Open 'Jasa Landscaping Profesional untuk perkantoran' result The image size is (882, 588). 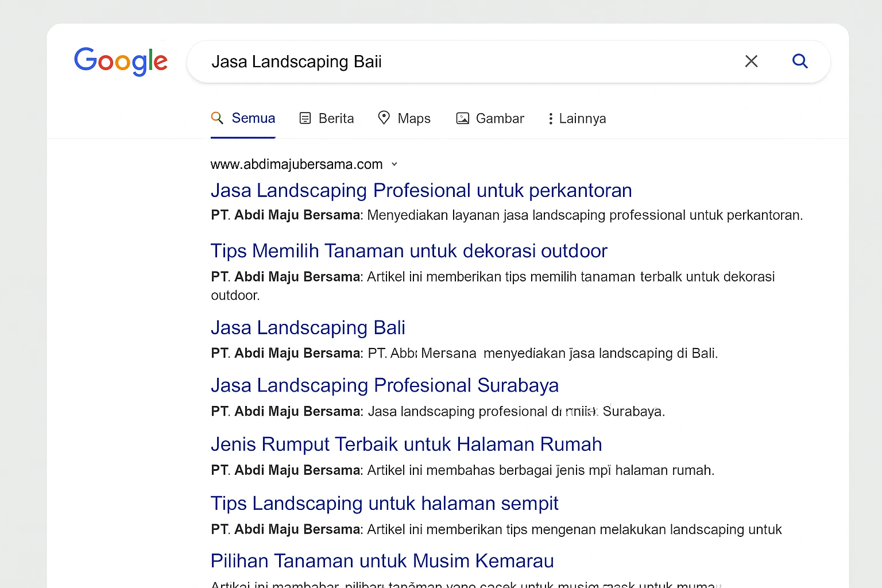421,190
